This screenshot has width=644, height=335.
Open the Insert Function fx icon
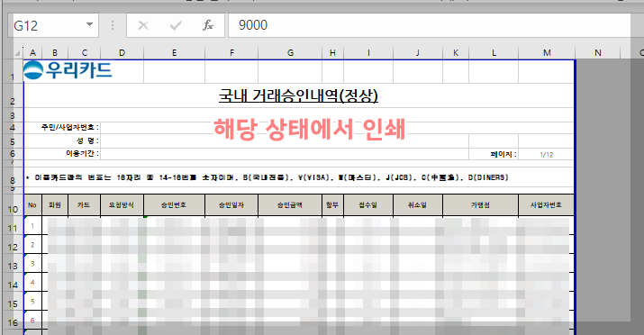[x=208, y=25]
